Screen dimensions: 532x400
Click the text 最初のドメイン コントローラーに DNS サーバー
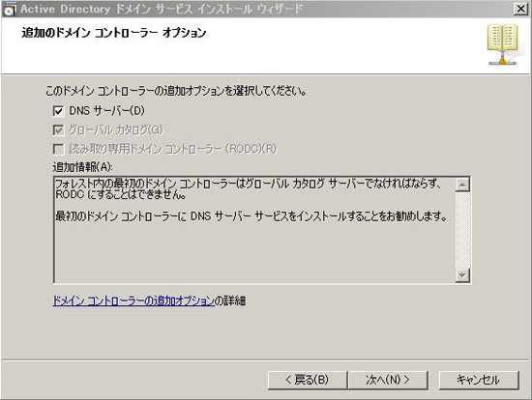coord(154,216)
